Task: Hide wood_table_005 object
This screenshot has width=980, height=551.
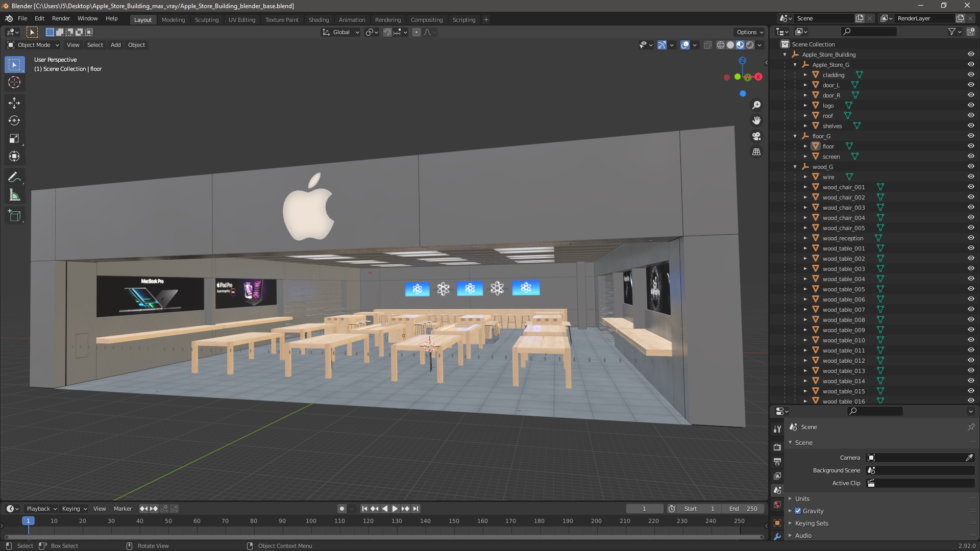Action: click(x=971, y=289)
